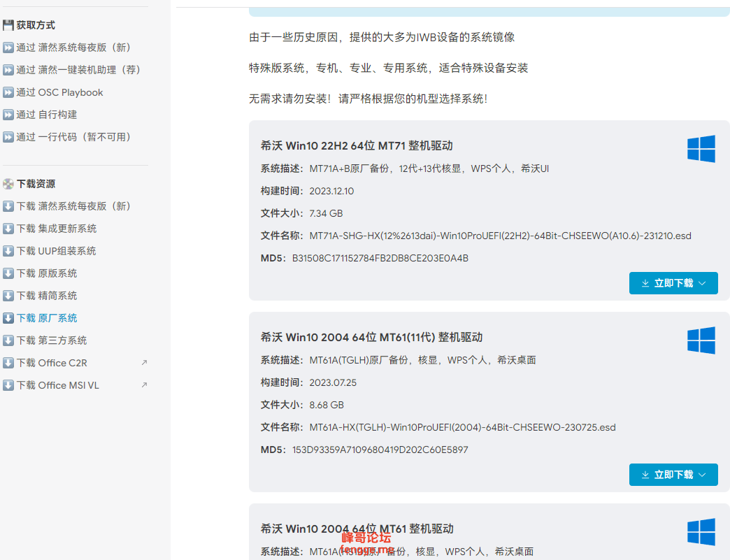Navigate to 下载 精简系统
Screen dimensions: 730x560
tap(47, 296)
